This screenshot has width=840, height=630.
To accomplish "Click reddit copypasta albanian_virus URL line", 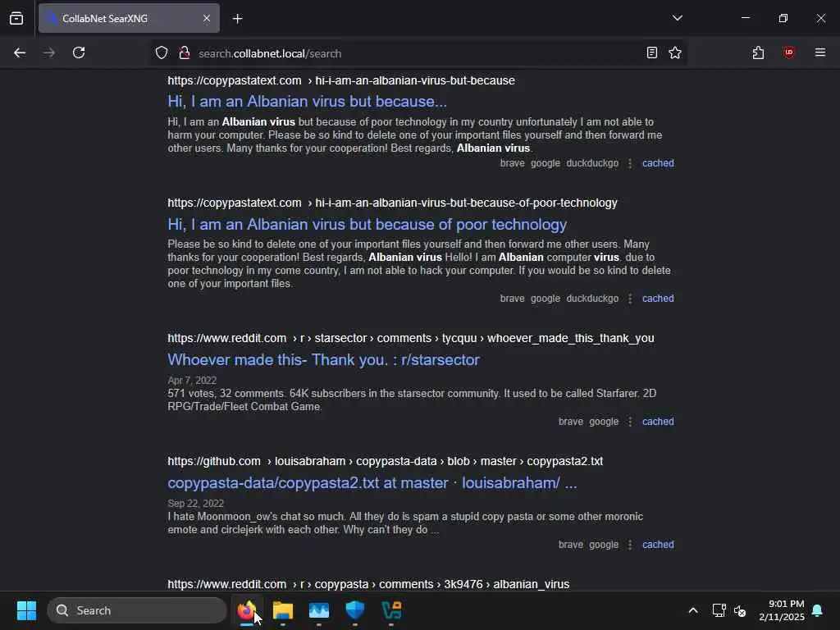I will pyautogui.click(x=368, y=584).
